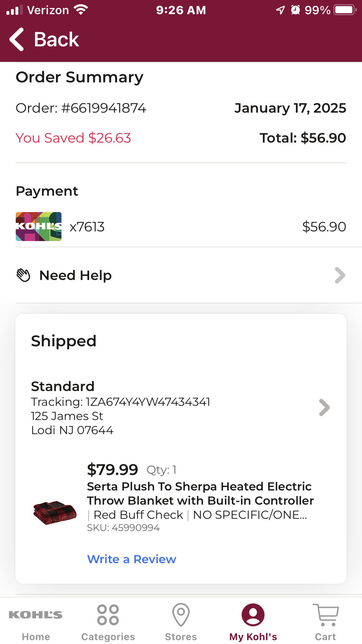Screen dimensions: 362x644
Task: Expand Standard shipping tracking details chevron
Action: 324,407
